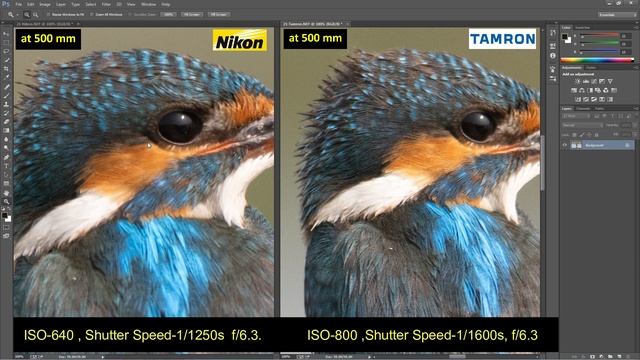Image resolution: width=640 pixels, height=360 pixels.
Task: Open the File menu
Action: (x=18, y=4)
